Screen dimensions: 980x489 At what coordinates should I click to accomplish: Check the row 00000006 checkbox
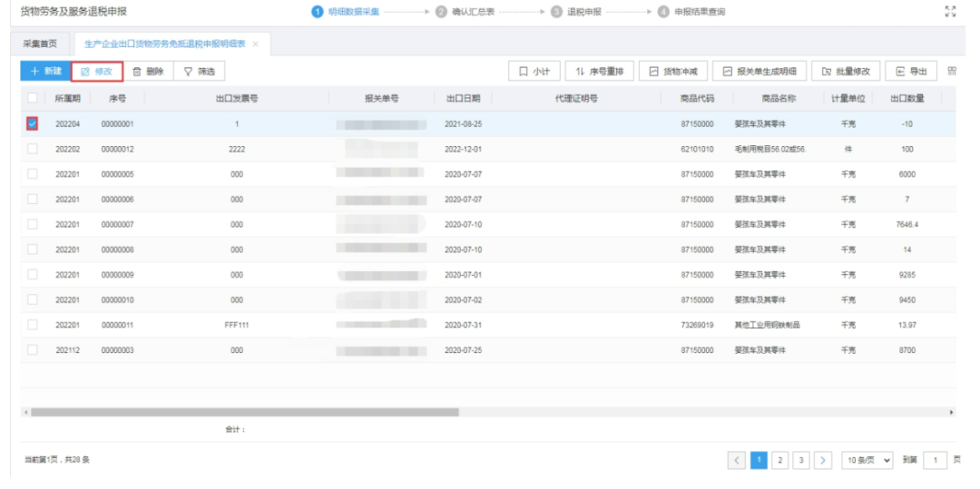tap(33, 199)
